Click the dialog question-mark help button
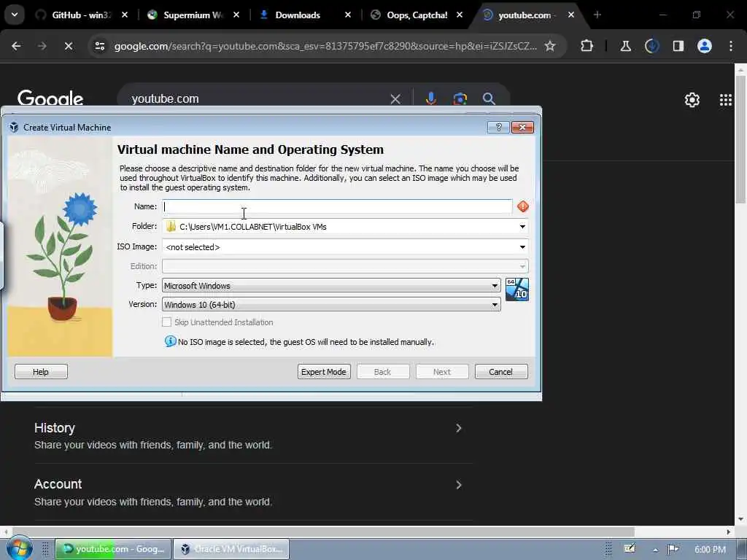The height and width of the screenshot is (560, 747). point(498,127)
